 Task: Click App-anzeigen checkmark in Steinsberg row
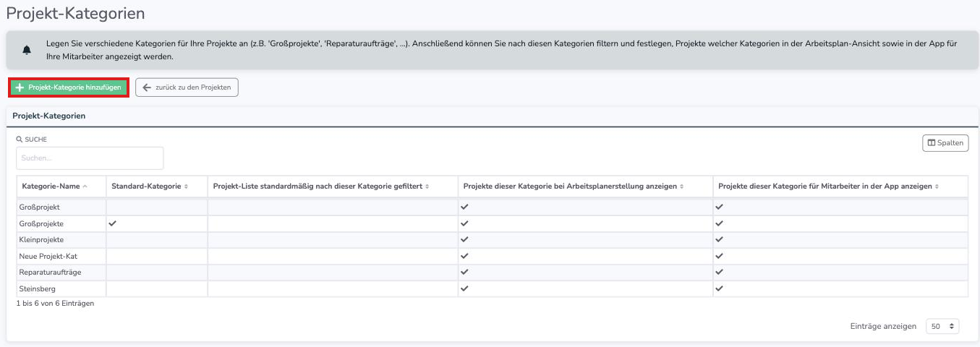[719, 288]
